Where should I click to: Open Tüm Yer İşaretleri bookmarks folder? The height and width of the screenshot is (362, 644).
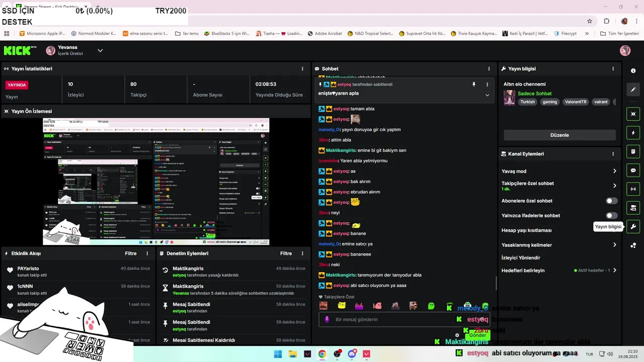click(619, 34)
